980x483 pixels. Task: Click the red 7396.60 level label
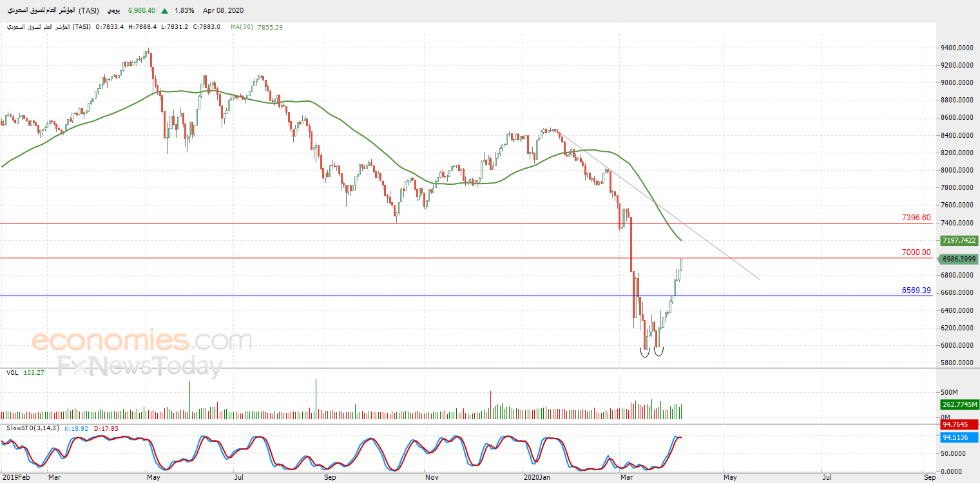pyautogui.click(x=916, y=218)
